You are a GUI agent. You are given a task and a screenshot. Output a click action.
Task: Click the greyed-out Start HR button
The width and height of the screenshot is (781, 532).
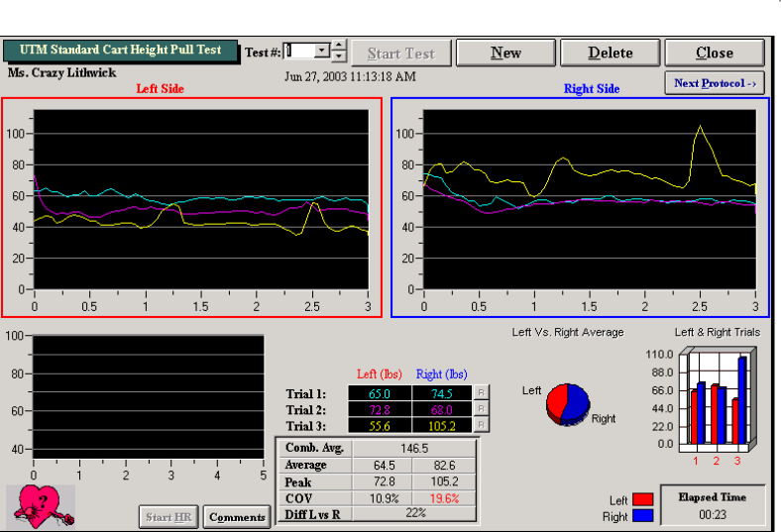(x=168, y=517)
